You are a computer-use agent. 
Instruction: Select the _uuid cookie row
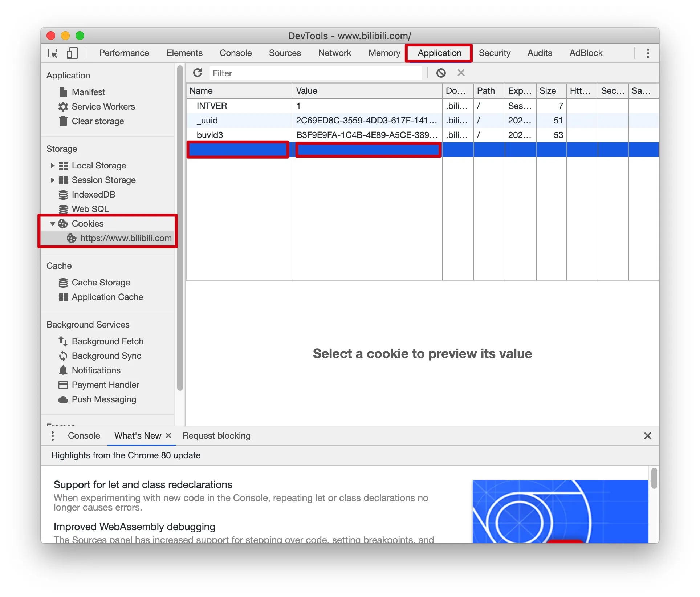tap(423, 121)
